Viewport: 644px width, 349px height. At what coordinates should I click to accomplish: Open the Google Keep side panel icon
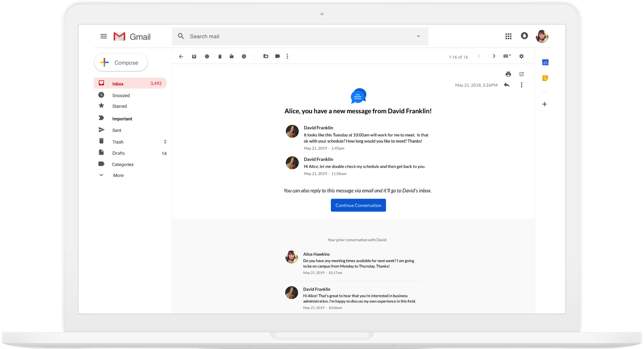click(x=545, y=78)
